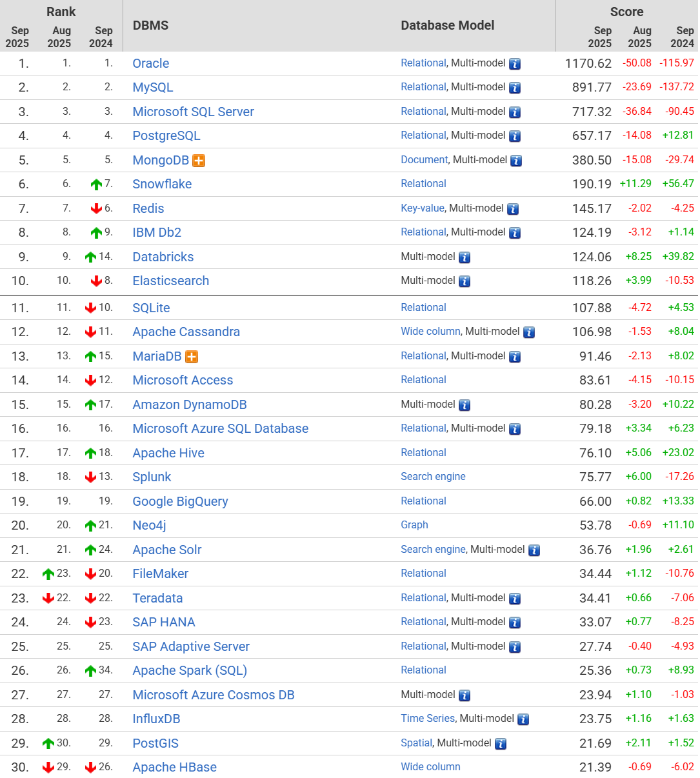
Task: Open the Microsoft SQL Server link
Action: pyautogui.click(x=194, y=112)
